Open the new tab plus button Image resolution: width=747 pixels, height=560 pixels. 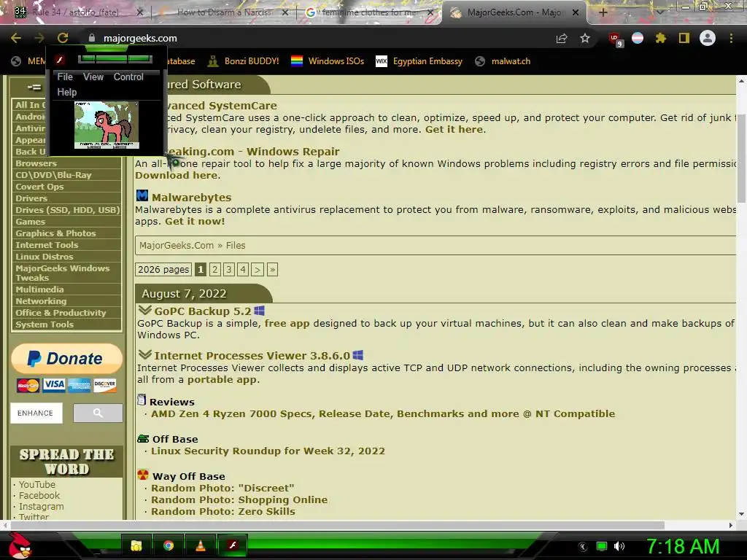[x=603, y=12]
